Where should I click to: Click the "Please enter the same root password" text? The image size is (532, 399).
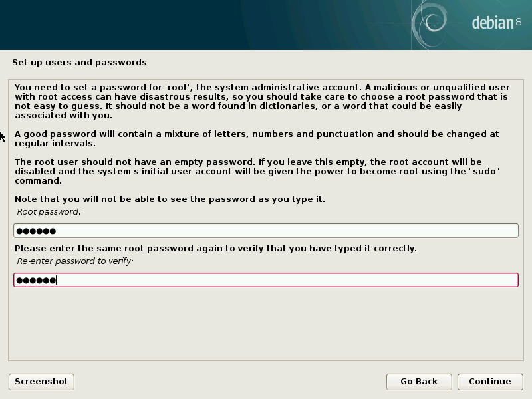[215, 249]
